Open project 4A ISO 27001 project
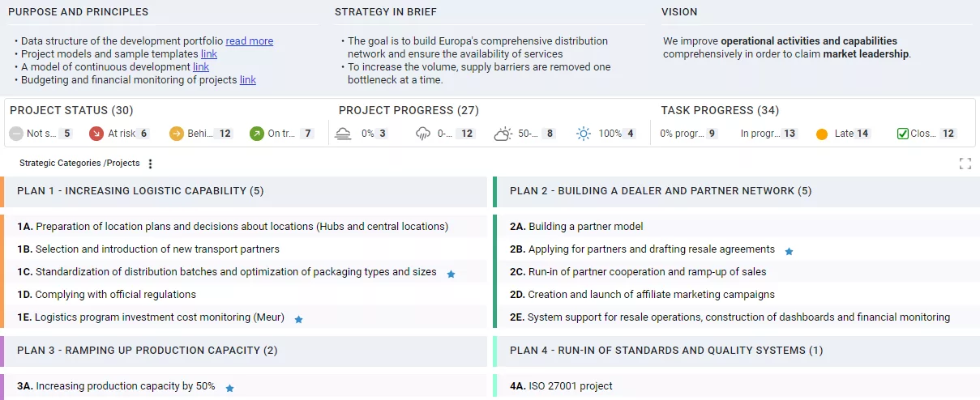The image size is (980, 400). click(570, 386)
